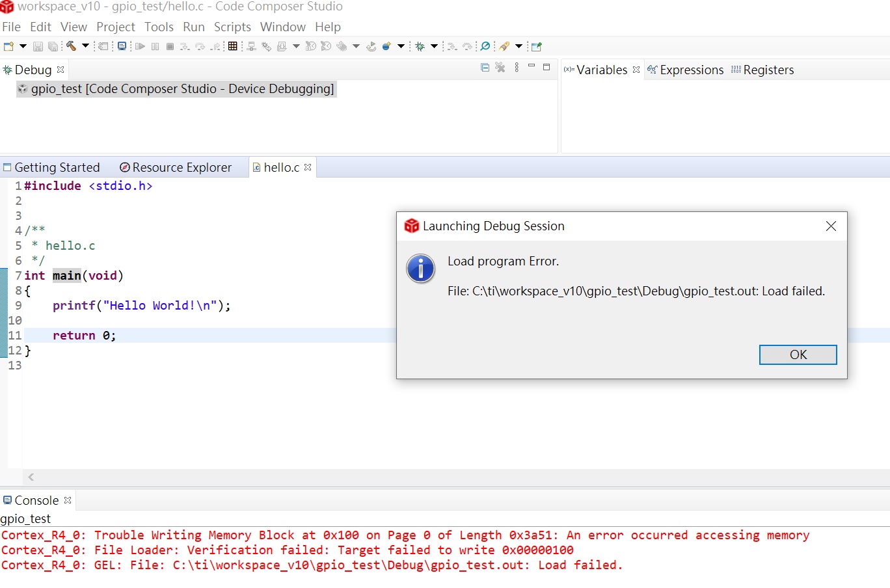Image resolution: width=890 pixels, height=588 pixels.
Task: Click the Search magnifier toolbar icon
Action: point(485,46)
